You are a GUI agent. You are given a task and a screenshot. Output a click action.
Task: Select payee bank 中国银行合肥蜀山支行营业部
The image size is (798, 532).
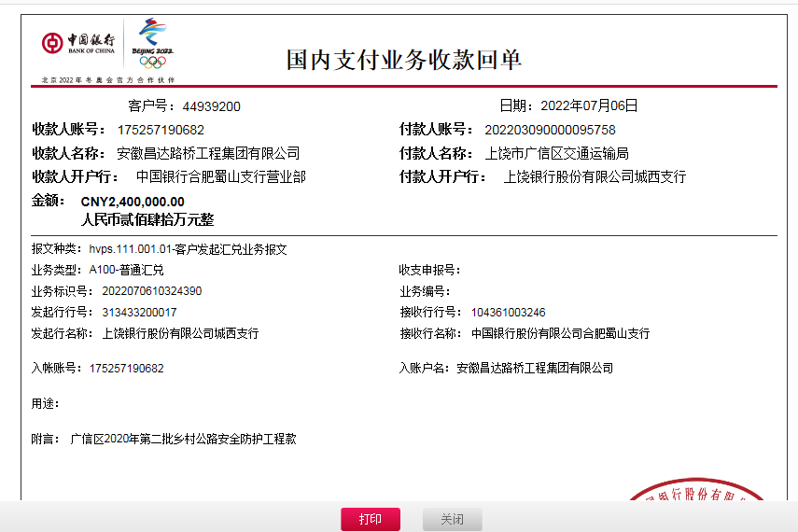pyautogui.click(x=220, y=176)
